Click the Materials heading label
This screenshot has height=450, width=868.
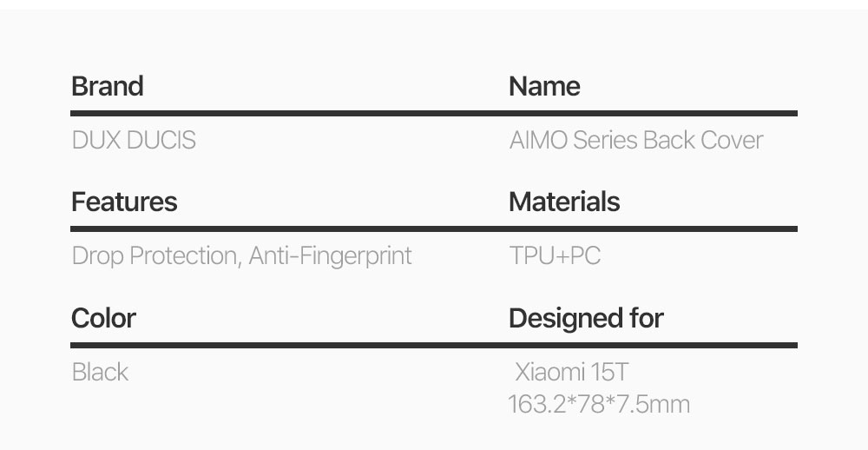(564, 202)
